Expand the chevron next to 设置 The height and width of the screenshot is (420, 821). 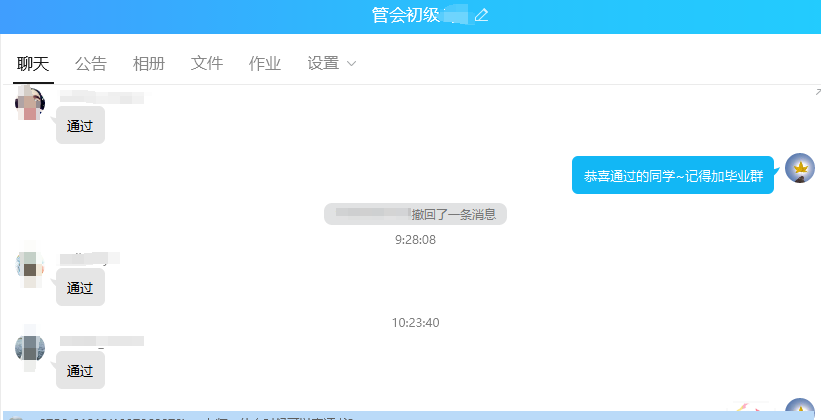point(351,64)
